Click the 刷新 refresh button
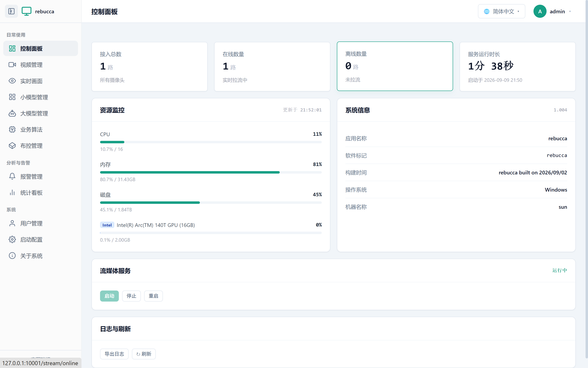The image size is (588, 368). pyautogui.click(x=144, y=354)
